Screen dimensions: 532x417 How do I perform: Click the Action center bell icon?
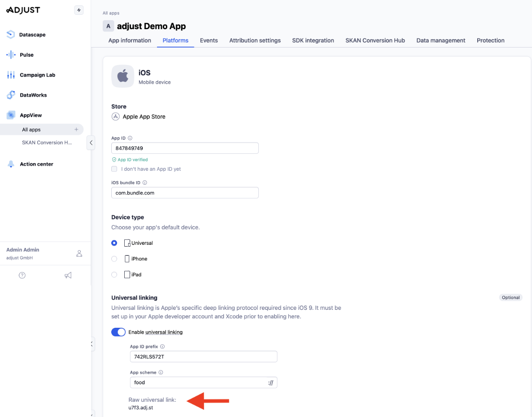11,164
